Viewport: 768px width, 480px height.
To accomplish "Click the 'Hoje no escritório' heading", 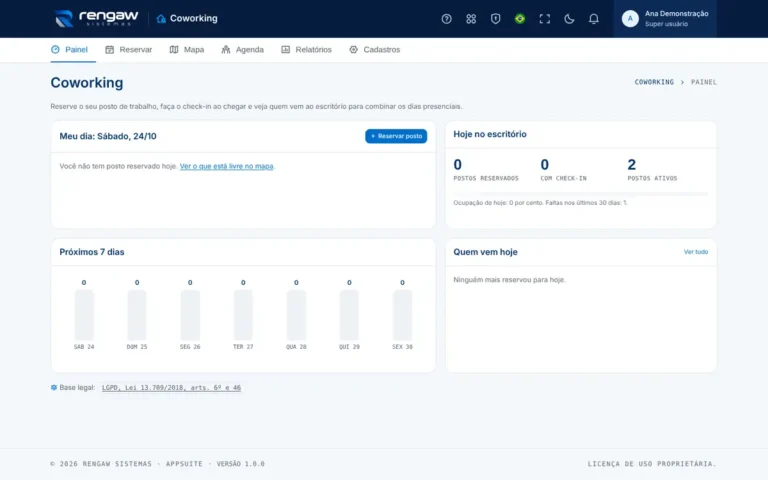I will 490,134.
